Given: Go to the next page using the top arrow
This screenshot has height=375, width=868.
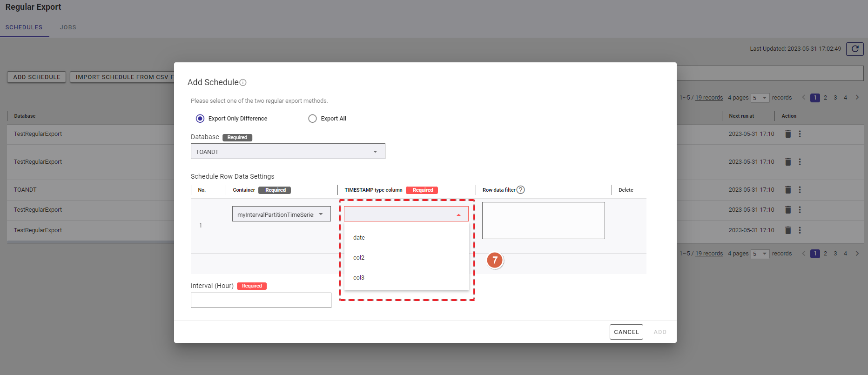Looking at the screenshot, I should (857, 97).
